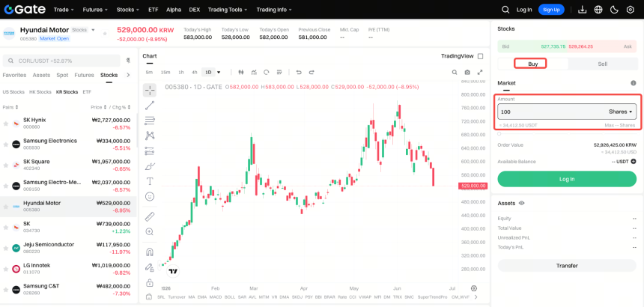644x307 pixels.
Task: Open the 1D interval dropdown arrow
Action: [x=219, y=72]
